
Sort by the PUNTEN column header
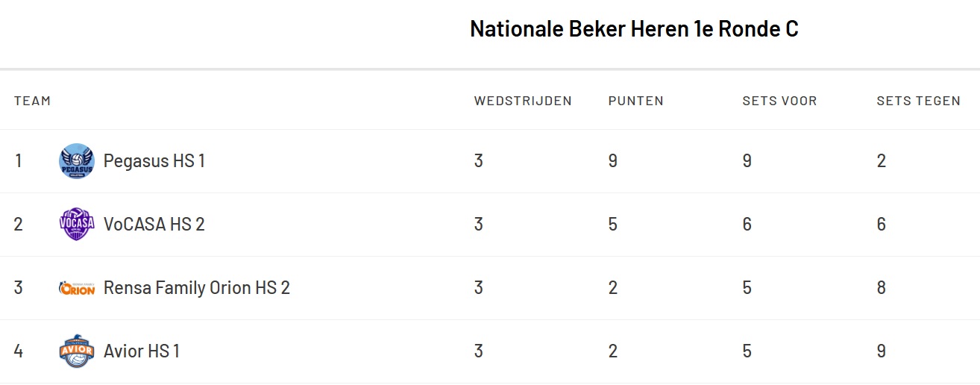coord(635,101)
